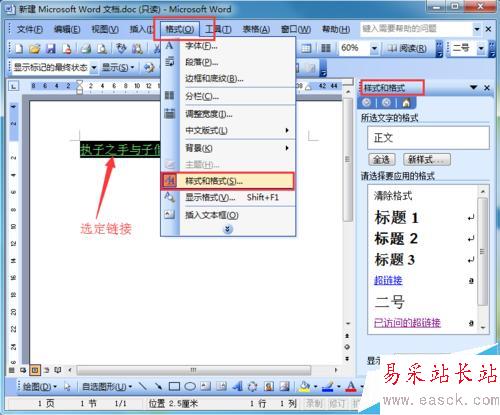Toggle Print layout view button
This screenshot has width=500, height=415.
35,370
